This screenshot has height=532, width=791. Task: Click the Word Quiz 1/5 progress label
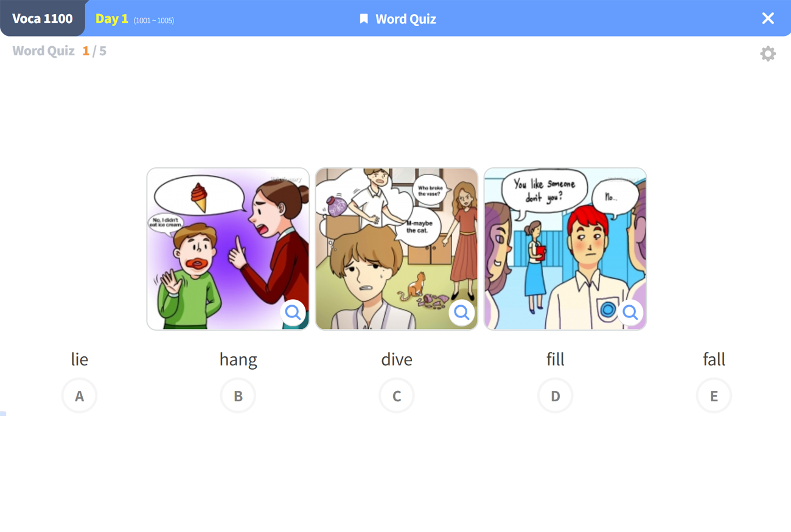click(59, 51)
